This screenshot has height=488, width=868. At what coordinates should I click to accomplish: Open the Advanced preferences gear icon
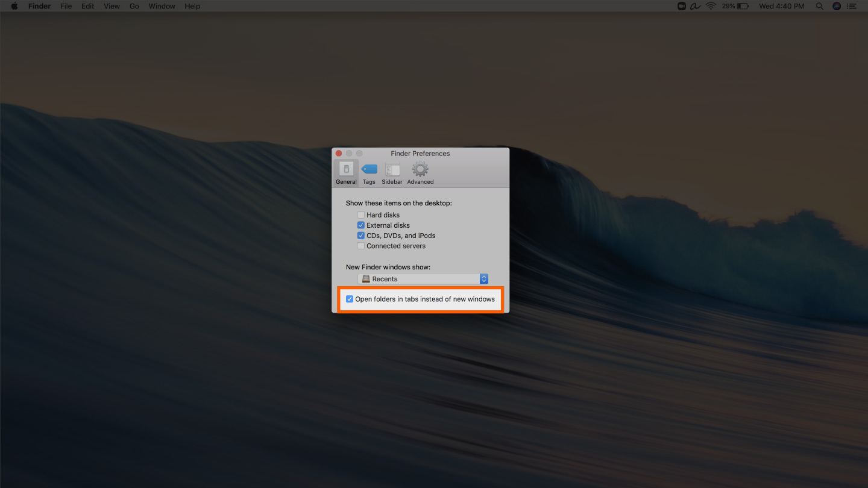[420, 172]
